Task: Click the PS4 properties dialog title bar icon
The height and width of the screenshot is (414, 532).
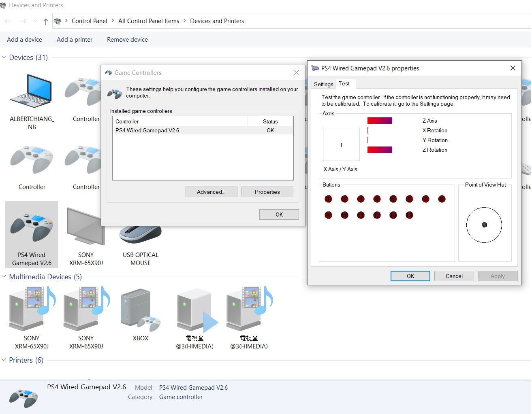Action: [x=315, y=68]
